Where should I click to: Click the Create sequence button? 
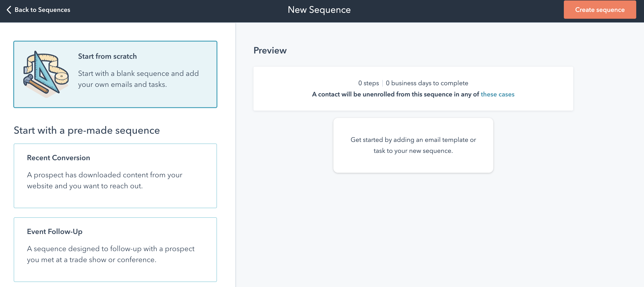click(599, 10)
